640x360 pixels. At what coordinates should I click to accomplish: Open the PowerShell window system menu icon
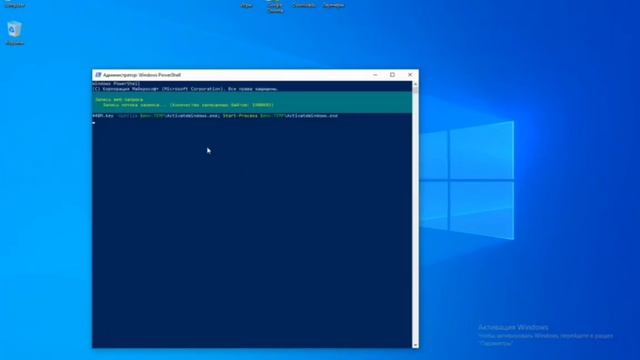(98, 75)
